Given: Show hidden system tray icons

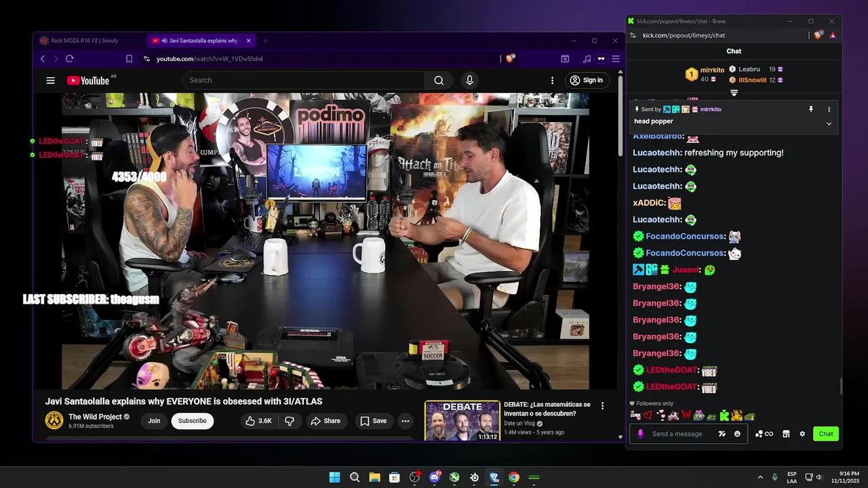Looking at the screenshot, I should point(760,477).
